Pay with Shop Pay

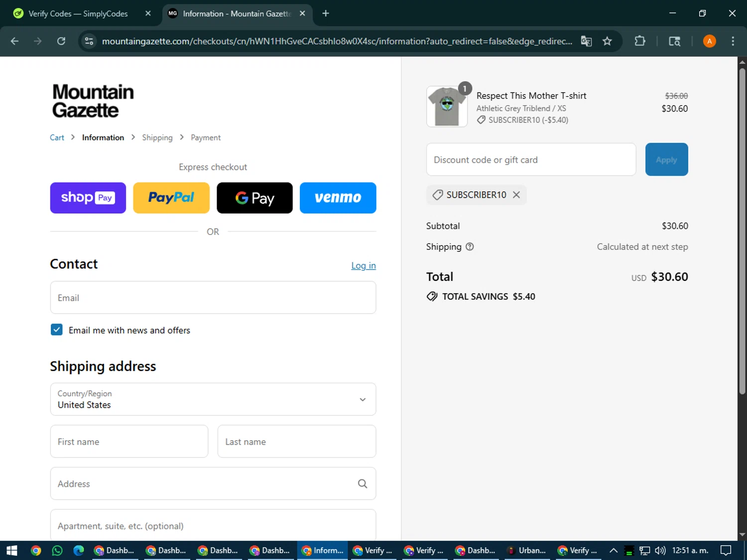tap(88, 198)
